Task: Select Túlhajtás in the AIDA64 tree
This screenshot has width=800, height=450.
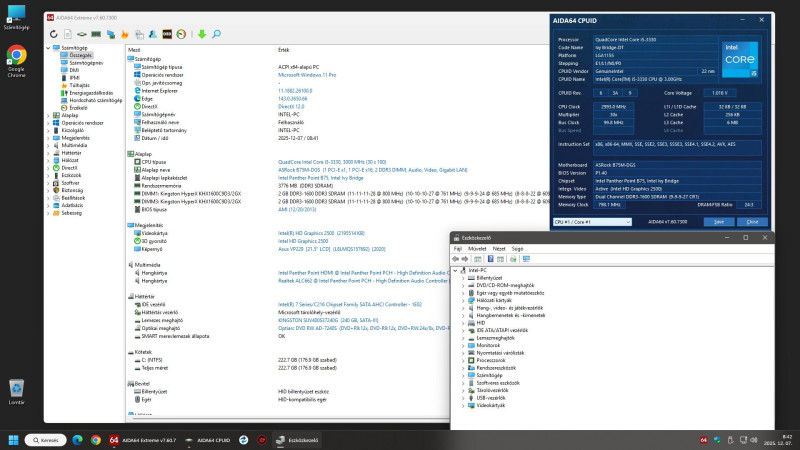Action: pyautogui.click(x=80, y=86)
